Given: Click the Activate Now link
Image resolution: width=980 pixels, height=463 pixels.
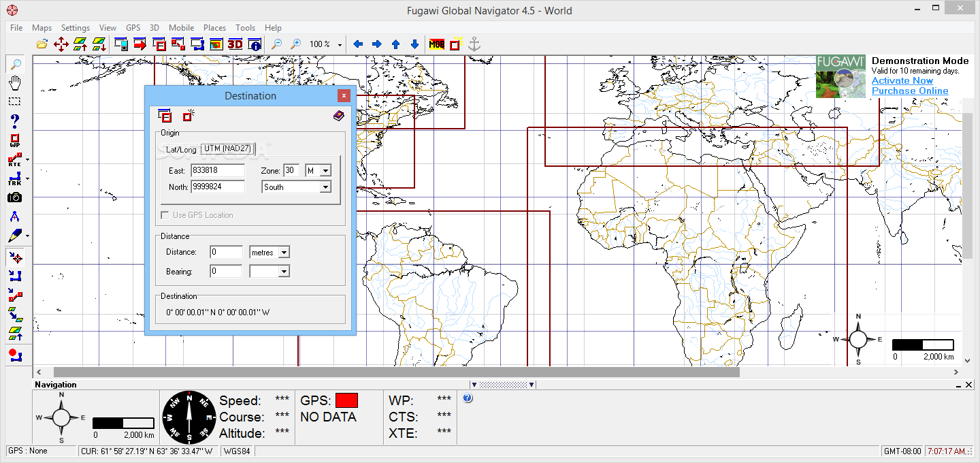Looking at the screenshot, I should 902,80.
